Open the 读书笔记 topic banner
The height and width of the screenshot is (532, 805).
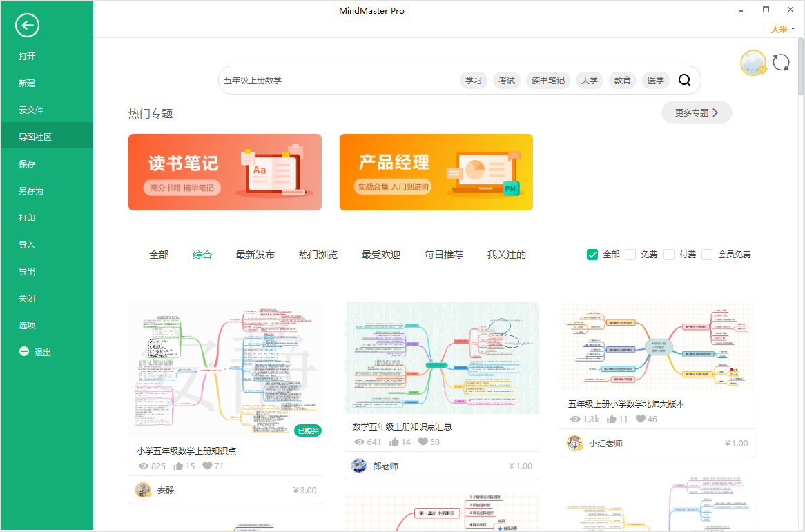[225, 172]
